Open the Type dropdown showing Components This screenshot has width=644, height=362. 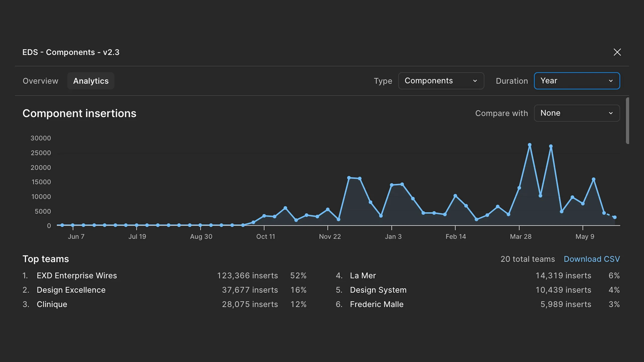click(x=441, y=81)
